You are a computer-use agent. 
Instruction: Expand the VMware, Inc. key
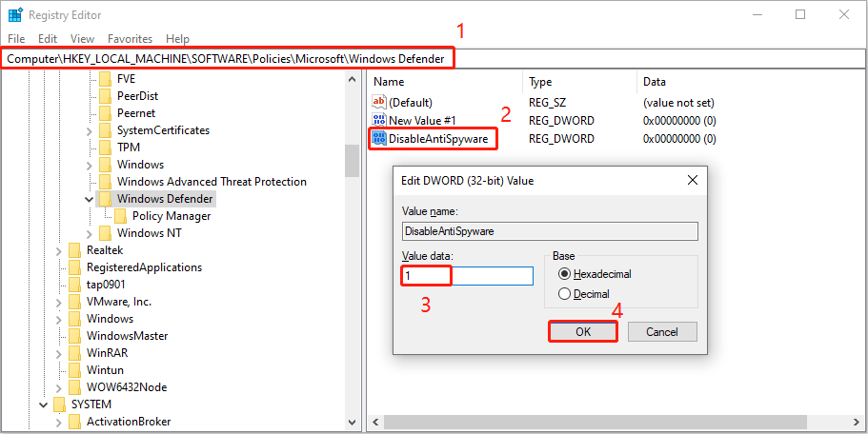[59, 303]
